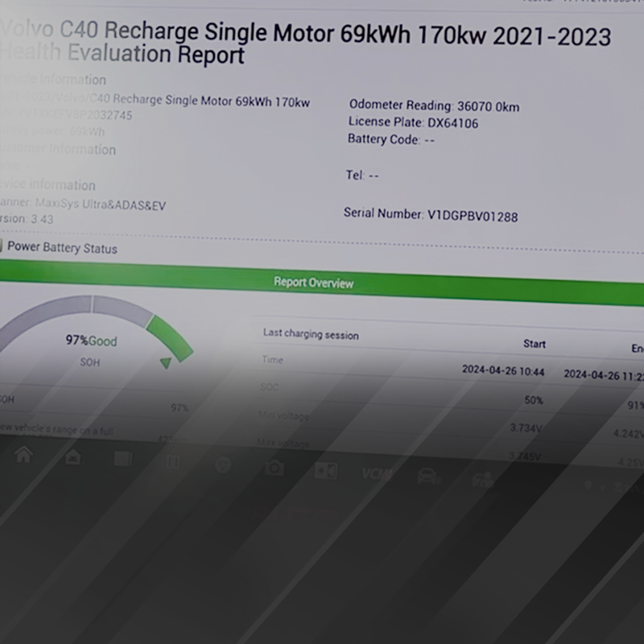The image size is (644, 644).
Task: Click the Battery Code field
Action: (391, 139)
